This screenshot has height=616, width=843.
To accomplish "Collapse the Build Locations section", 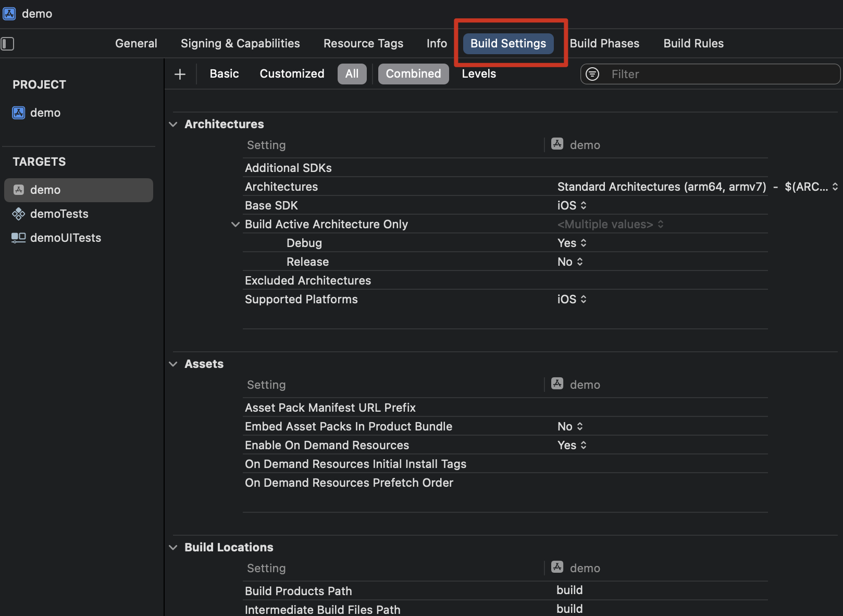I will [x=173, y=547].
